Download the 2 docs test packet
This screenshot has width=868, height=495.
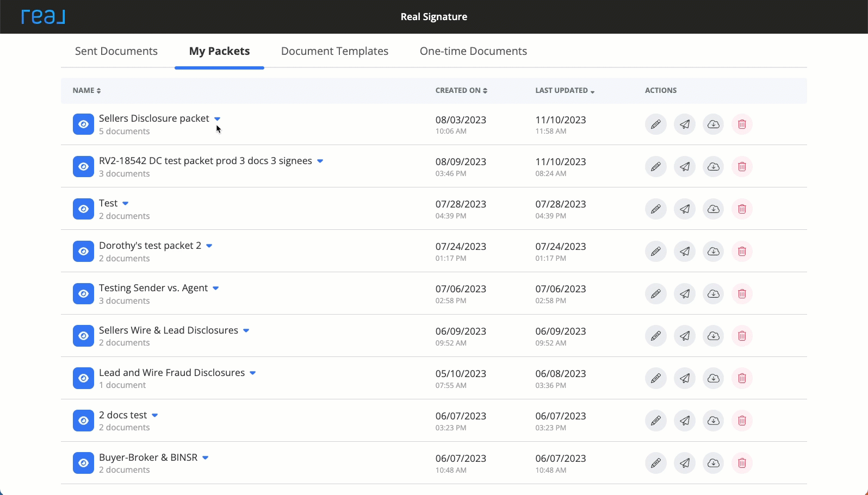point(714,421)
